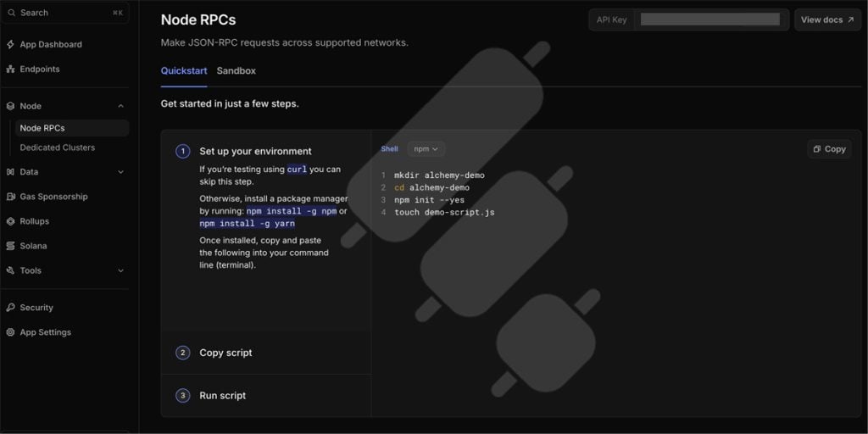Screen dimensions: 868x434
Task: Click the Rollups sidebar icon
Action: tap(10, 221)
